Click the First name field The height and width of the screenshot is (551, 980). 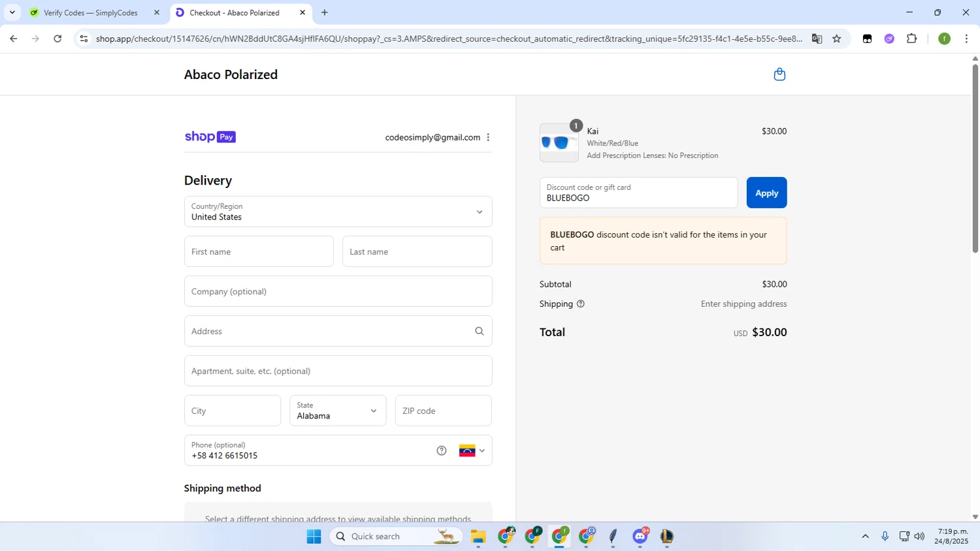pyautogui.click(x=259, y=251)
